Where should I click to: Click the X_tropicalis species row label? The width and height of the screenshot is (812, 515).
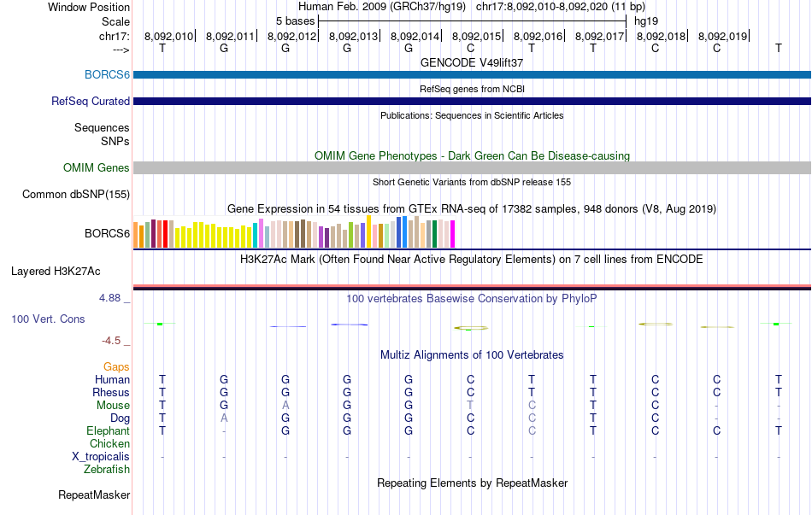[x=101, y=457]
